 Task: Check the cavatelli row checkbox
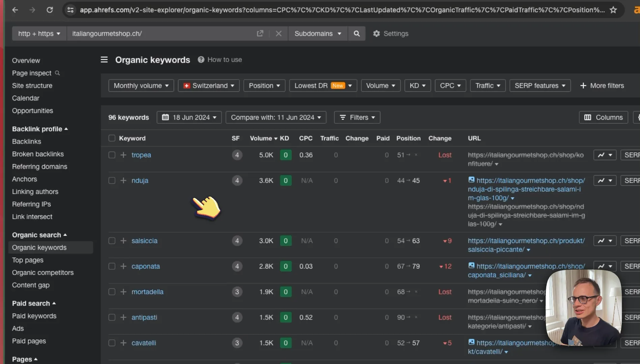pyautogui.click(x=112, y=343)
